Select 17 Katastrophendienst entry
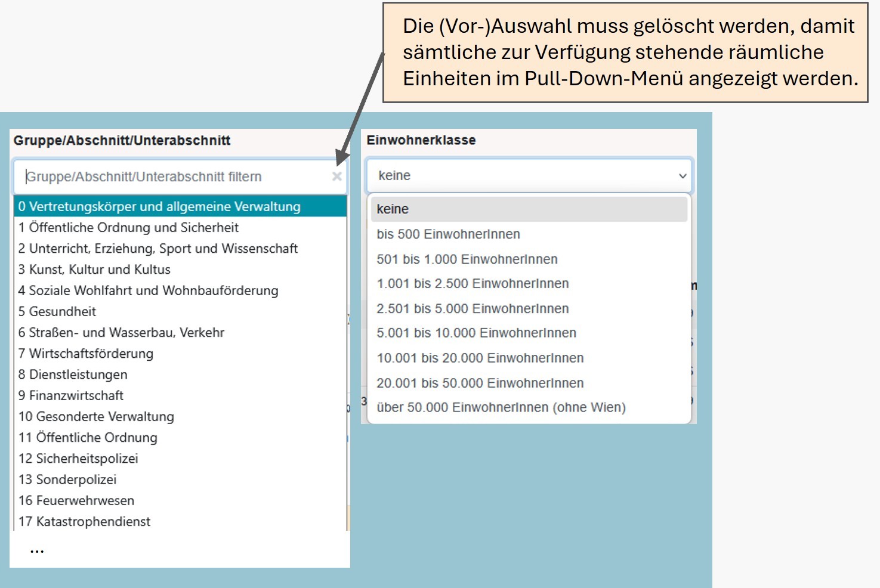 pos(84,521)
